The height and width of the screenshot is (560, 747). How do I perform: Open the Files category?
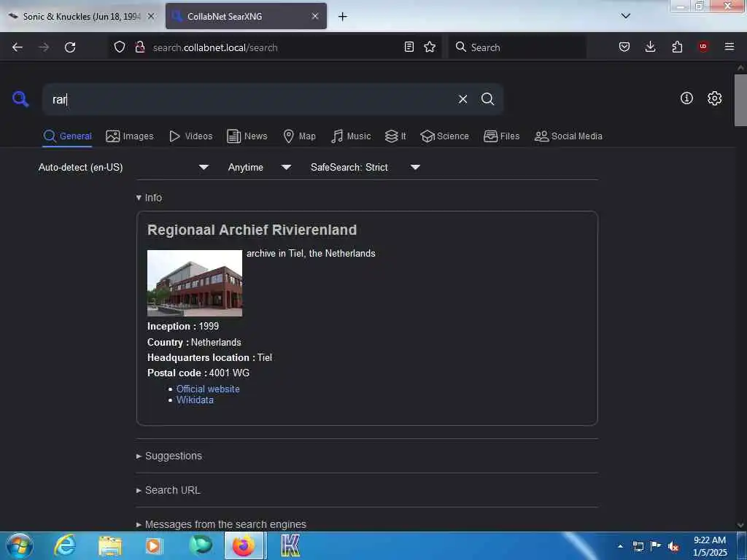coord(501,136)
